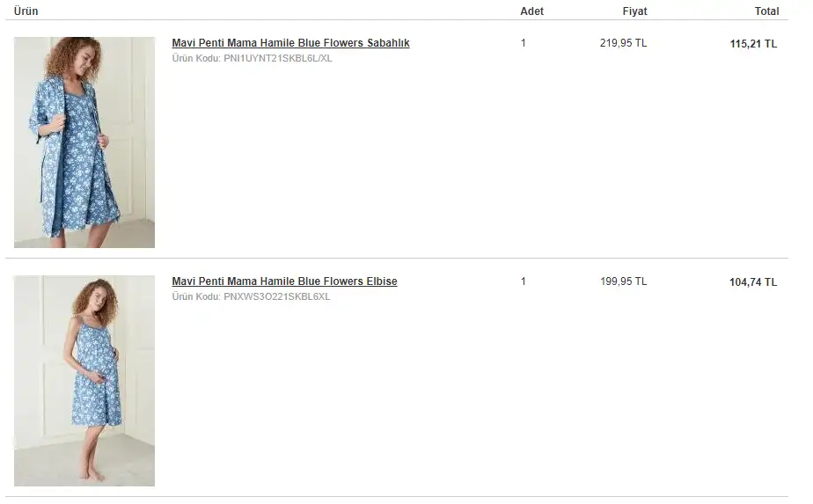Open the Blue Flowers Elbise product link
The image size is (813, 504).
click(284, 281)
